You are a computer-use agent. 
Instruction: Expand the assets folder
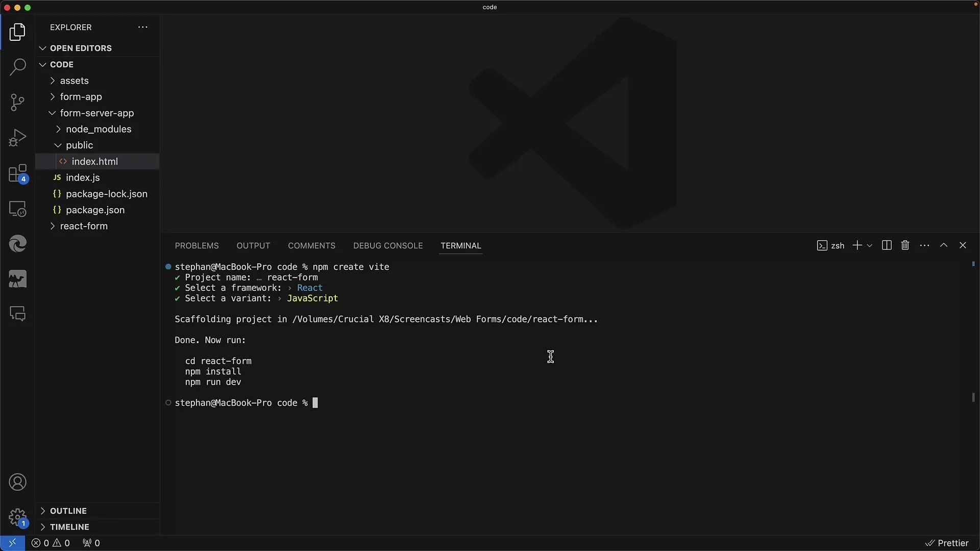53,81
